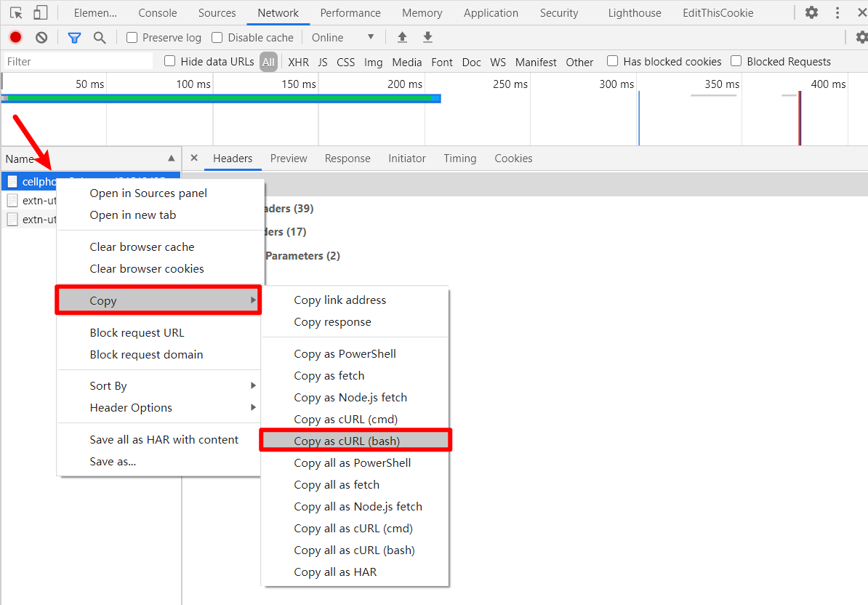Click the import HAR upload icon
Screen dimensions: 868x605
(x=402, y=37)
